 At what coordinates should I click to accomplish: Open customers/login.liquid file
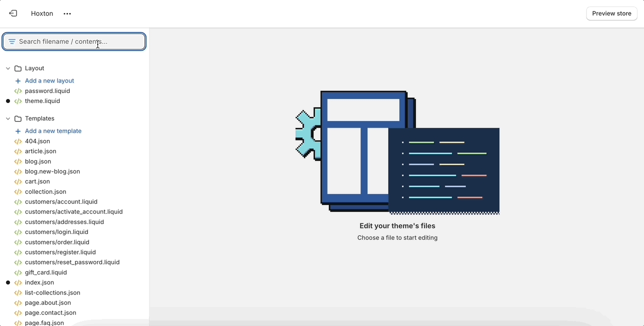pos(56,232)
